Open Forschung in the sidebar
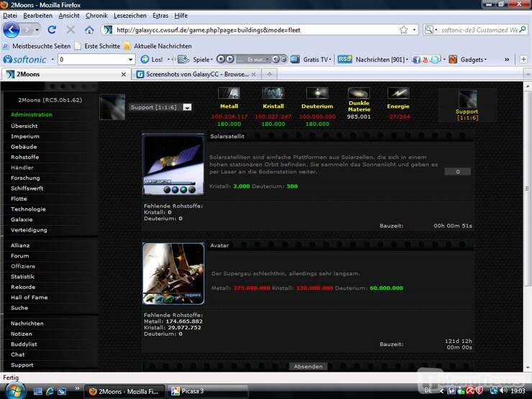 point(25,178)
